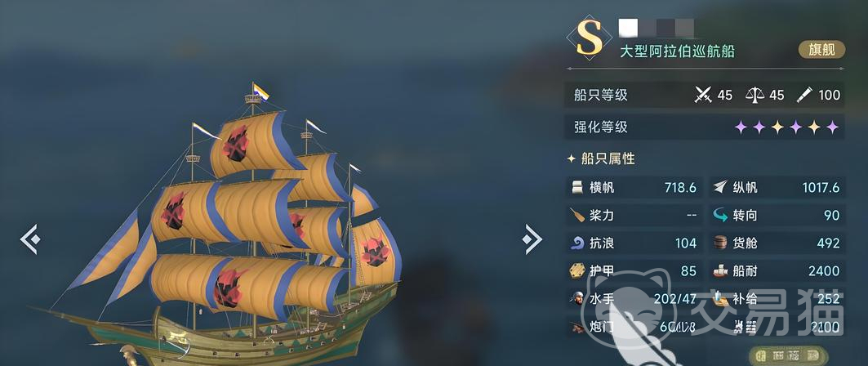868x366 pixels.
Task: Click the fore-and-aft sail 纵帆 icon
Action: (720, 188)
